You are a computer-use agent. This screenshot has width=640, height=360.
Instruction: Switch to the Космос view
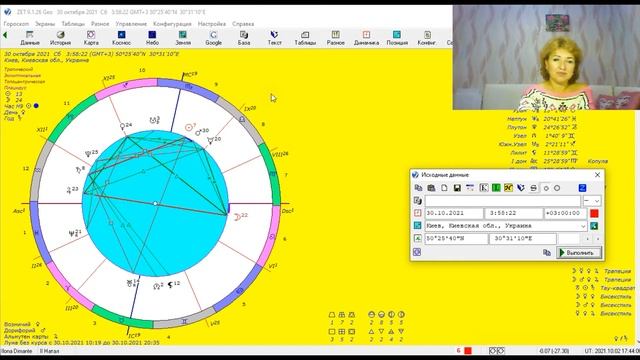(x=121, y=38)
